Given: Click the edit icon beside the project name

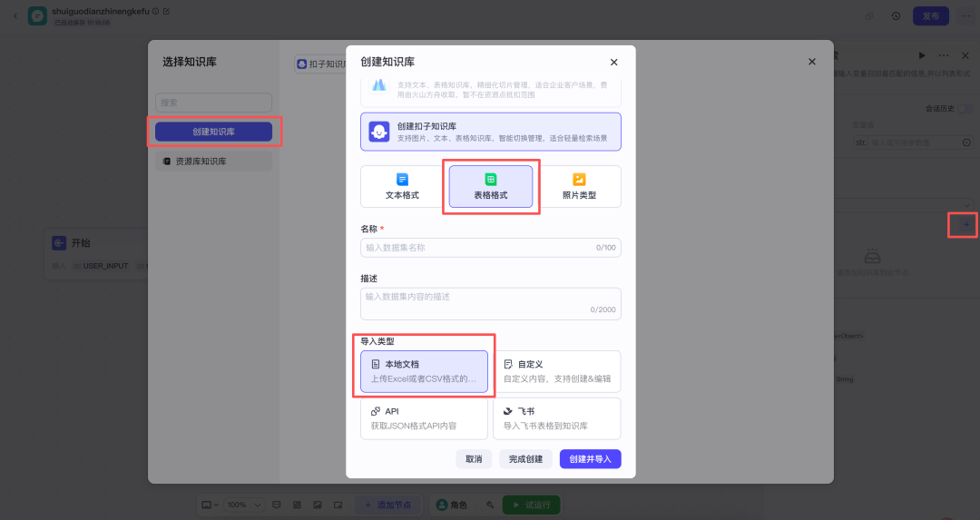Looking at the screenshot, I should tap(166, 11).
